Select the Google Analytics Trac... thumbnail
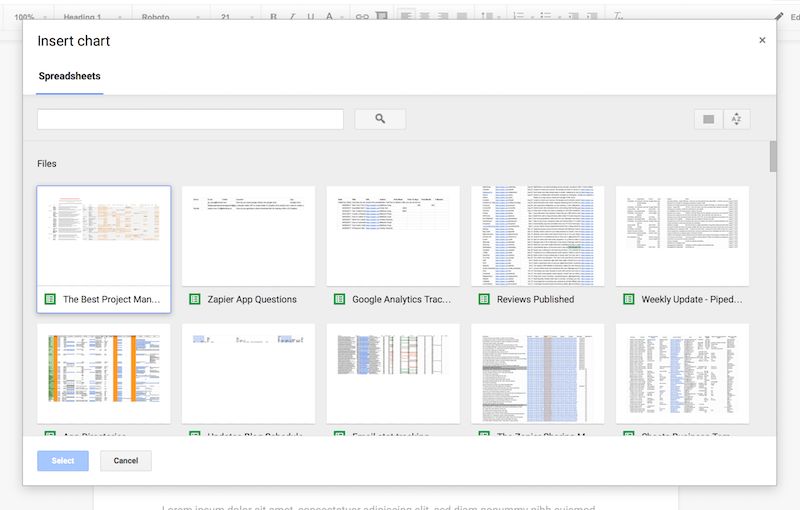800x510 pixels. pos(393,236)
